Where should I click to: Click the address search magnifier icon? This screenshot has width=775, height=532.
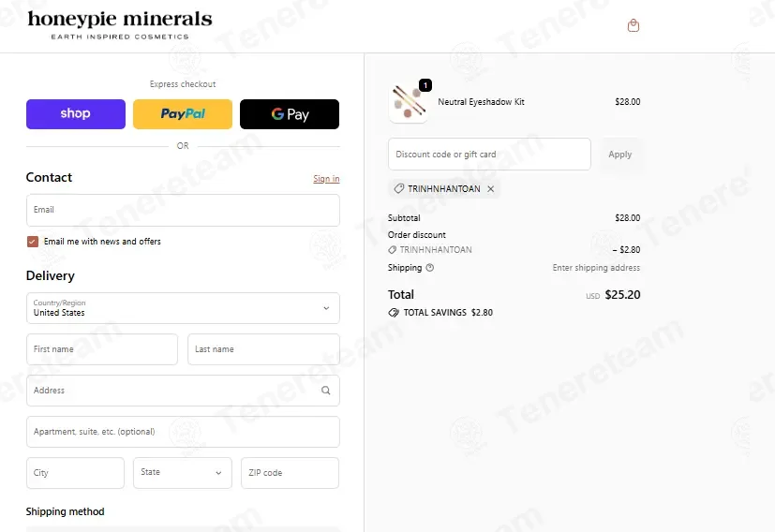326,391
